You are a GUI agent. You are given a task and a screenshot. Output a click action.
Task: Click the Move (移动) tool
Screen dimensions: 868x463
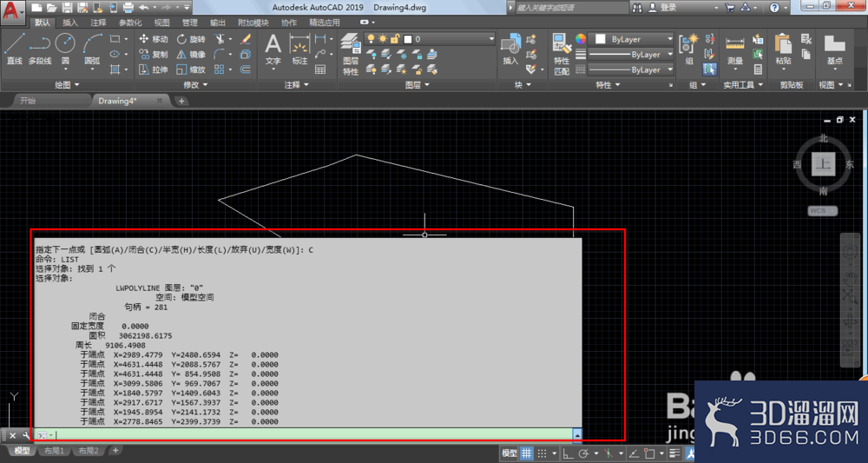click(x=154, y=39)
